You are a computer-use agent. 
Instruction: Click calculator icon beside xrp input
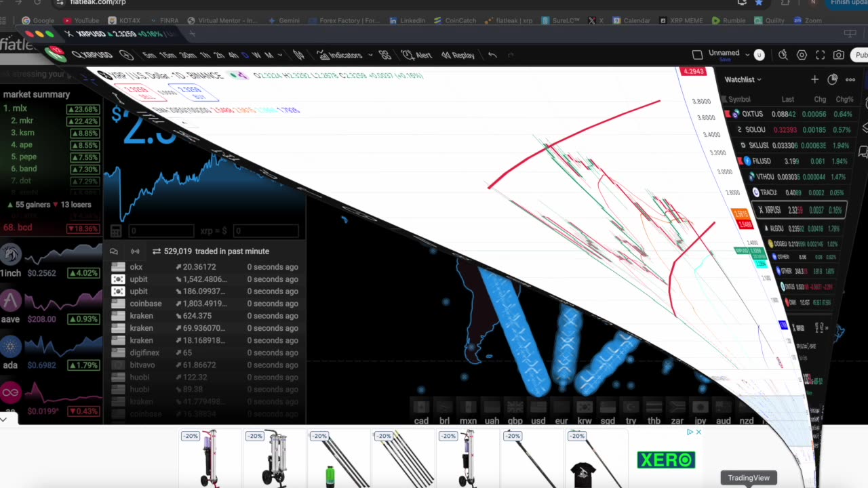click(115, 231)
